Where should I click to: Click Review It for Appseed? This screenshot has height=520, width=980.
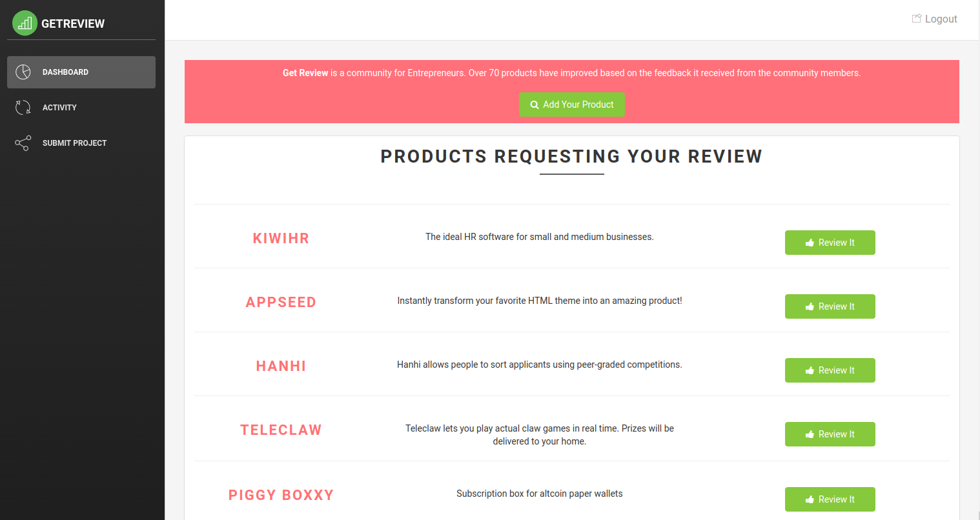pos(830,306)
